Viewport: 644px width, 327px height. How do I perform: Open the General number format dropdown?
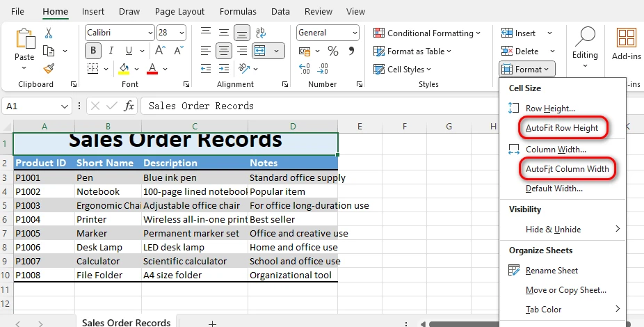(x=355, y=33)
